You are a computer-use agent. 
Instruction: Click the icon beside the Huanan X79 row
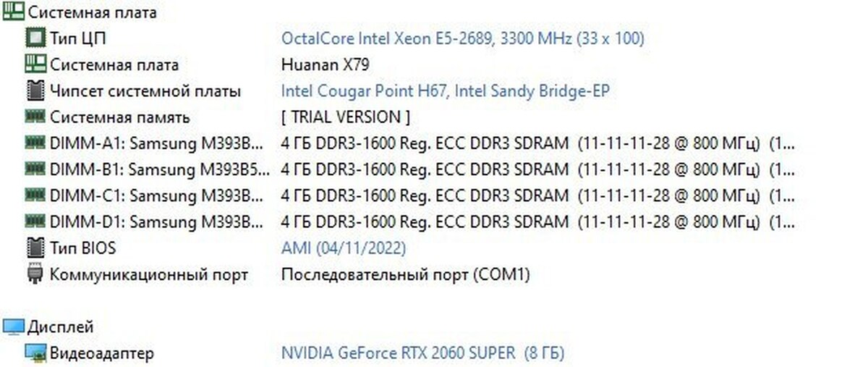click(x=35, y=64)
